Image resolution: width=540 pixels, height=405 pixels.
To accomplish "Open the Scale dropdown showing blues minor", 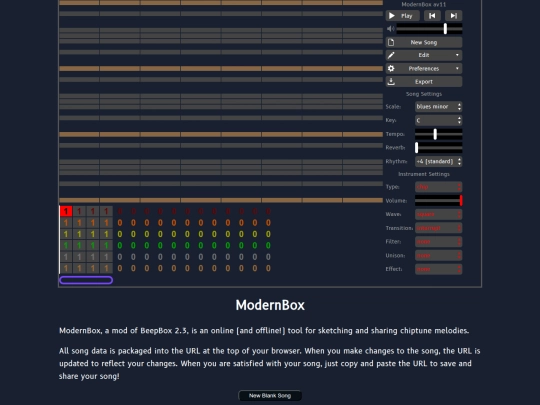I will click(x=438, y=107).
